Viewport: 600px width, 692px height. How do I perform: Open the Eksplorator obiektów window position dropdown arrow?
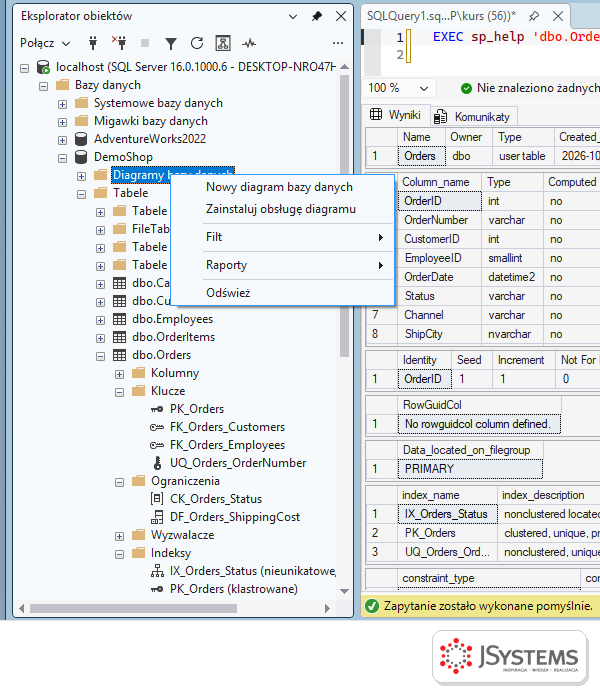point(293,17)
